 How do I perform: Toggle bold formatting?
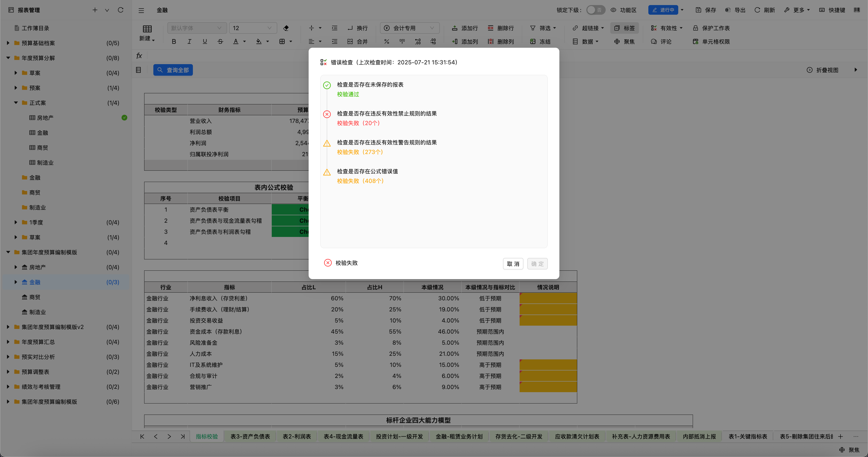pos(174,41)
